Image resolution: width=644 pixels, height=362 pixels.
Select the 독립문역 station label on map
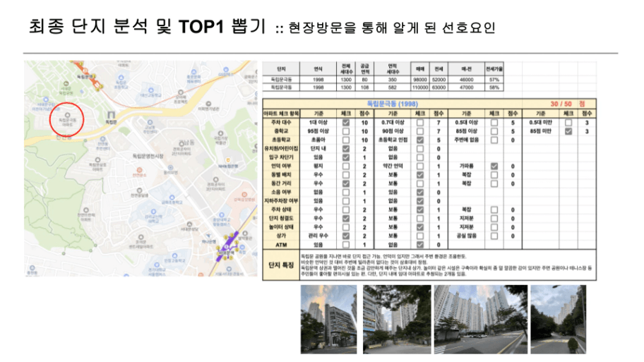coord(84,77)
